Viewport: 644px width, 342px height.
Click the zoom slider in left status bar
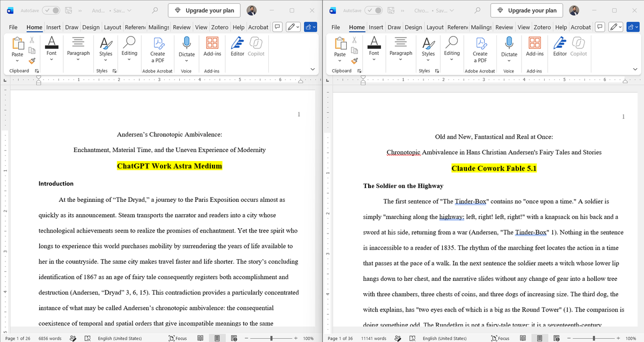pyautogui.click(x=271, y=338)
